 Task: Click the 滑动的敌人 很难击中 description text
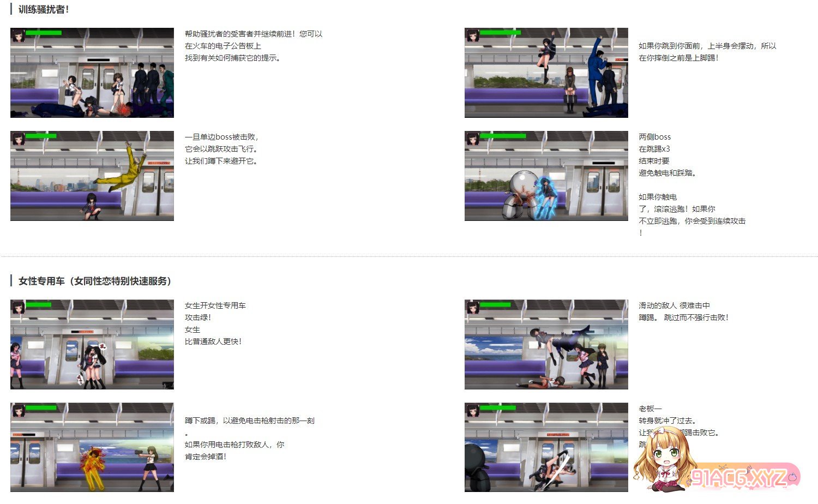683,311
